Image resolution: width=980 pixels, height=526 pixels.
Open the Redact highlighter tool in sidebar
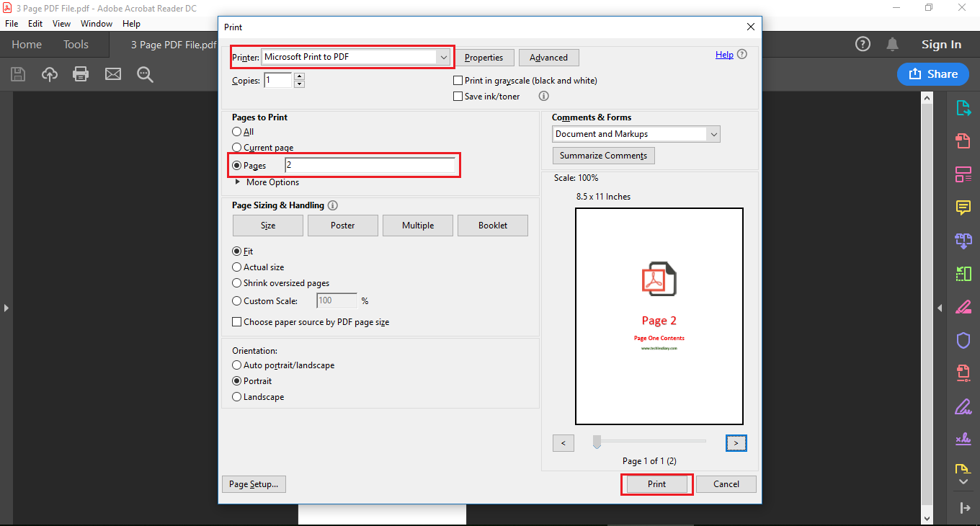click(x=963, y=307)
